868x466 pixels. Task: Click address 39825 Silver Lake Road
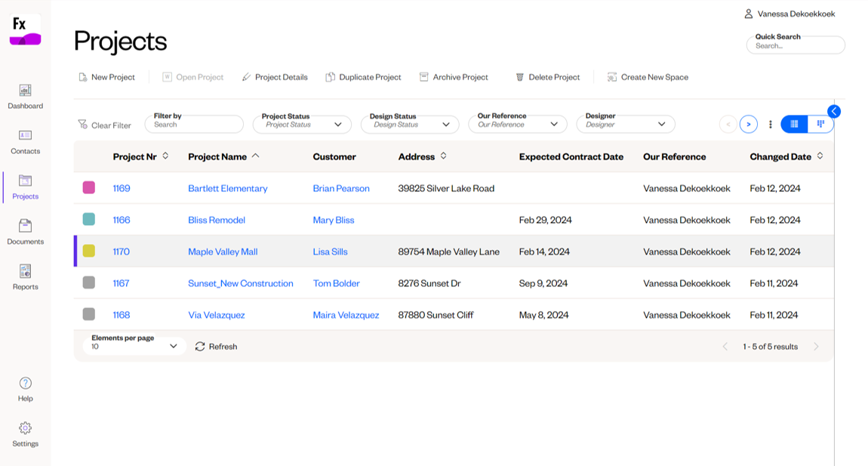(x=446, y=188)
